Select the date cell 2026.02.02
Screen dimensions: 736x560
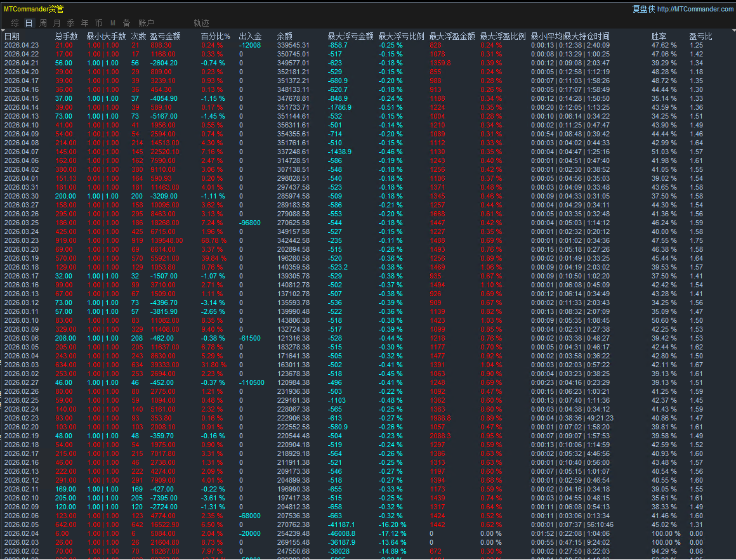pyautogui.click(x=22, y=552)
